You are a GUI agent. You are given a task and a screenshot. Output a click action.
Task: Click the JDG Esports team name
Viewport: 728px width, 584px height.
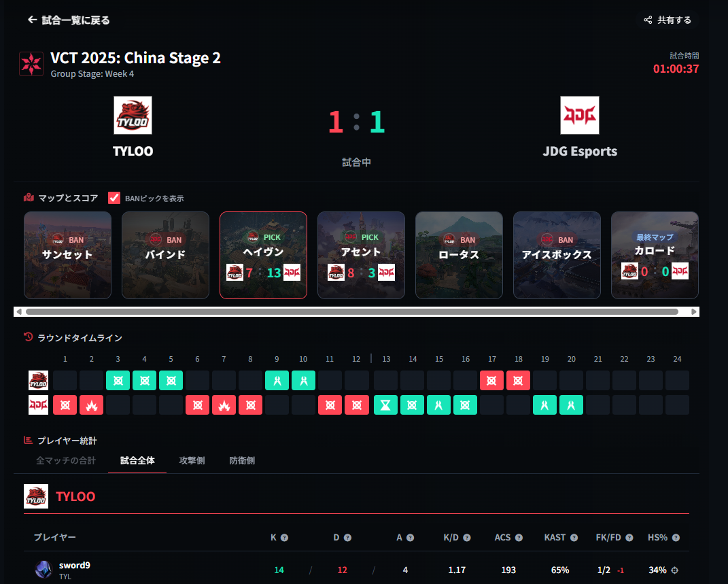(580, 152)
